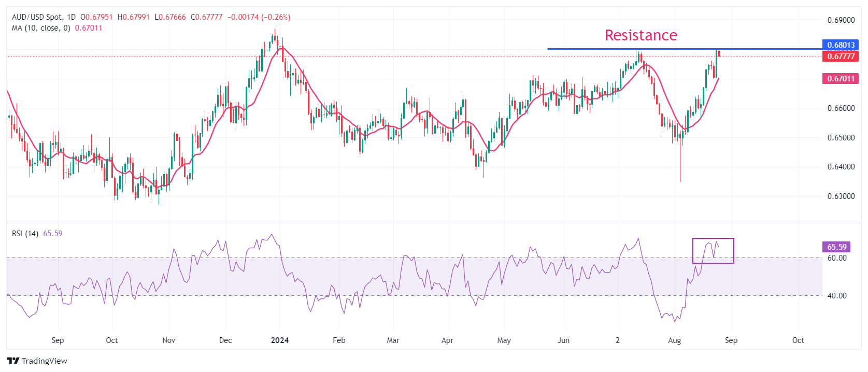
Task: Select the pink 0.67011 MA value tag
Action: click(x=840, y=79)
